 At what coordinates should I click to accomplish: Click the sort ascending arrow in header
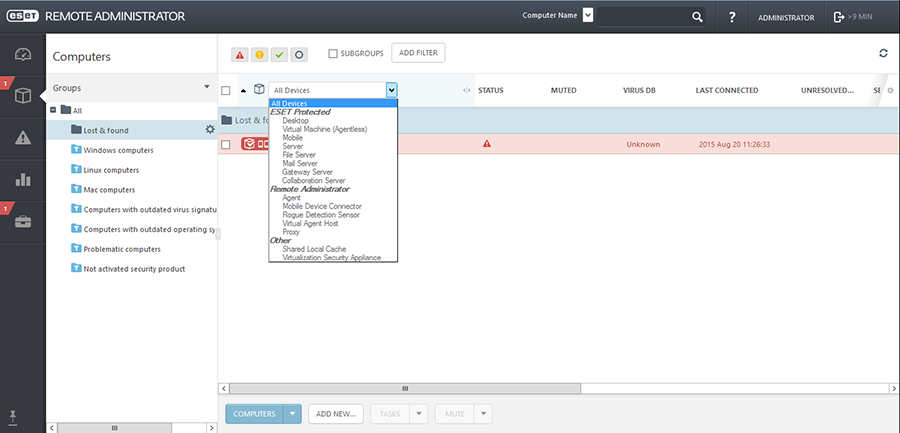click(243, 90)
